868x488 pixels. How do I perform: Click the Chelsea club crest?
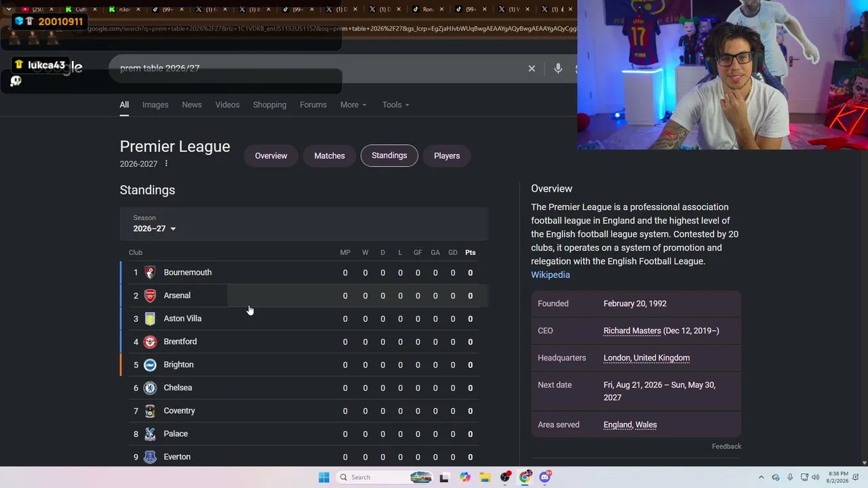tap(150, 388)
